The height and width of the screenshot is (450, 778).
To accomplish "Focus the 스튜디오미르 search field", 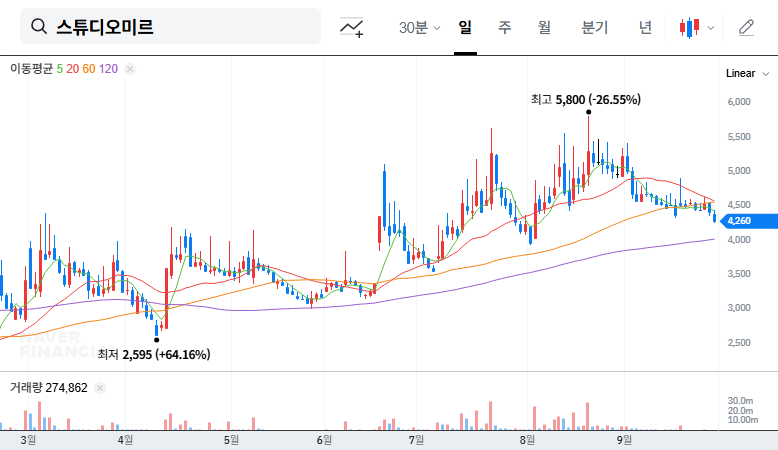I will [x=170, y=26].
